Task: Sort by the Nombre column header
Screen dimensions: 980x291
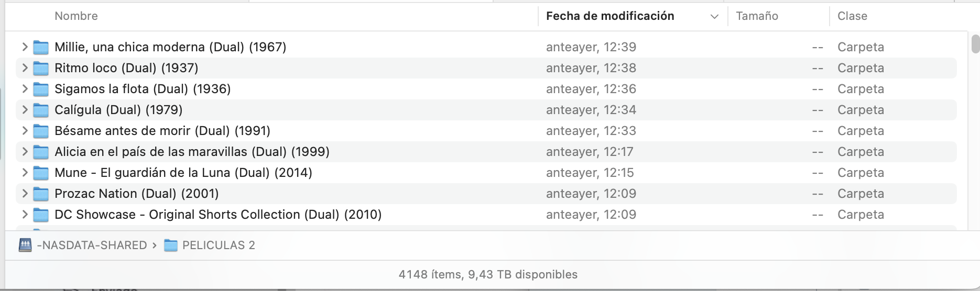Action: pos(76,16)
